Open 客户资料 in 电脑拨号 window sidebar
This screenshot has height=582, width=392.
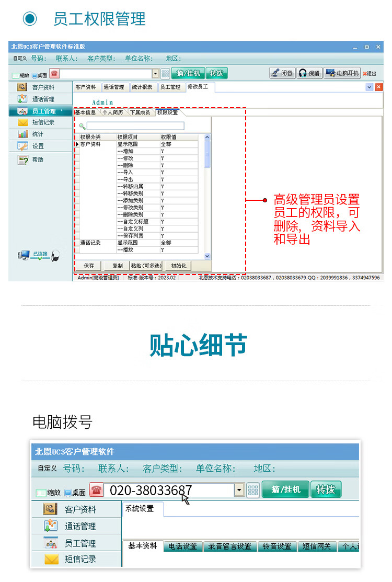[77, 509]
